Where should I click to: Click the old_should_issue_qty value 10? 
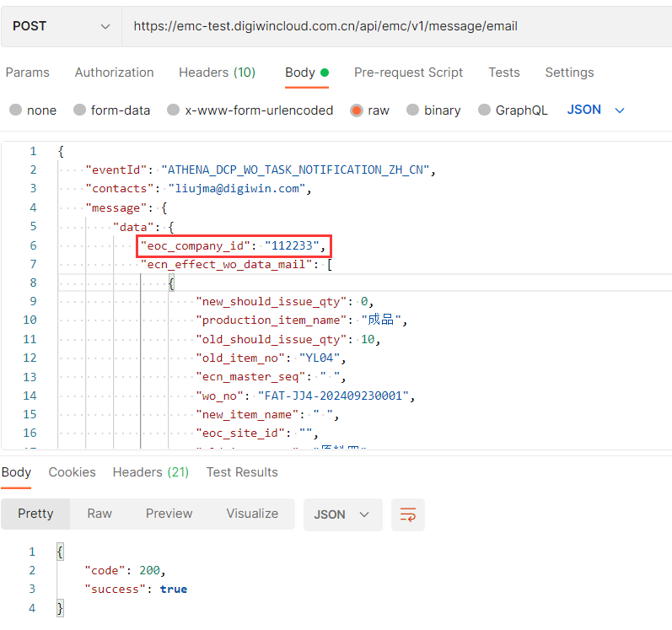click(368, 339)
